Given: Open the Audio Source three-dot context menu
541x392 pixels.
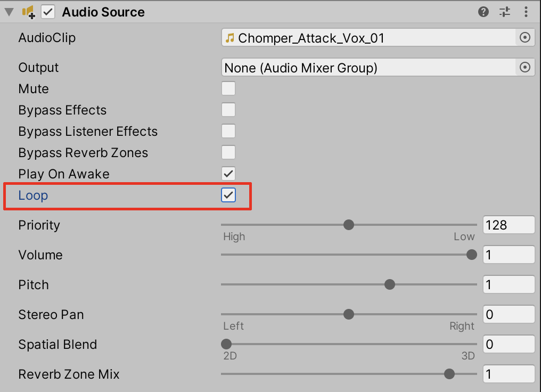Looking at the screenshot, I should coord(526,12).
